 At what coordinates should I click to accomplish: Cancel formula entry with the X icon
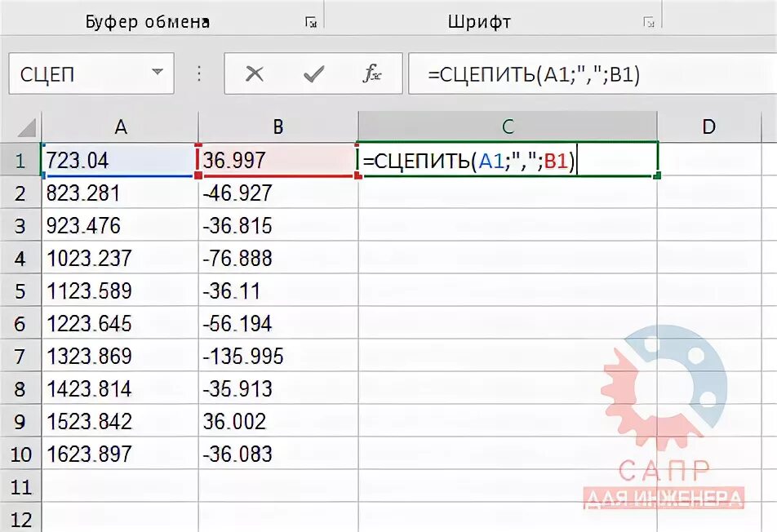point(255,73)
